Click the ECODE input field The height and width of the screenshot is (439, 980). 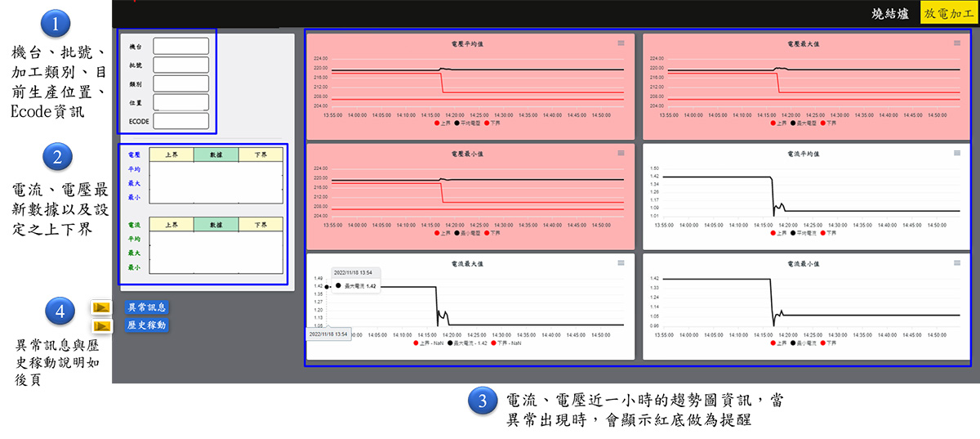(180, 121)
